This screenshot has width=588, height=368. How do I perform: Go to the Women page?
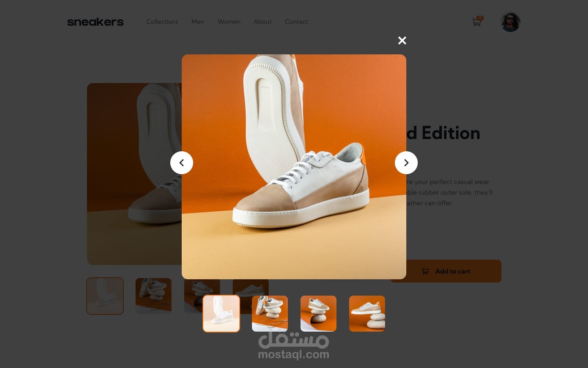click(x=229, y=22)
